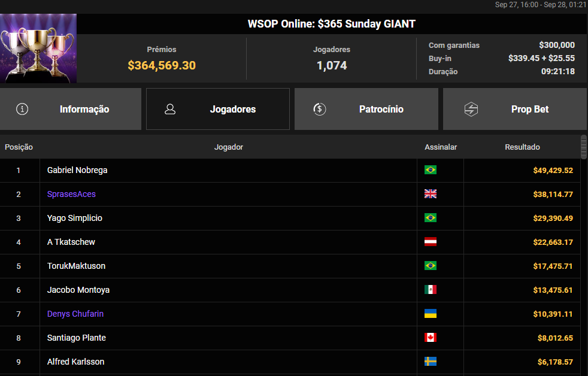Click the Austria flag for A Tkatschew
The width and height of the screenshot is (588, 376).
[x=430, y=242]
